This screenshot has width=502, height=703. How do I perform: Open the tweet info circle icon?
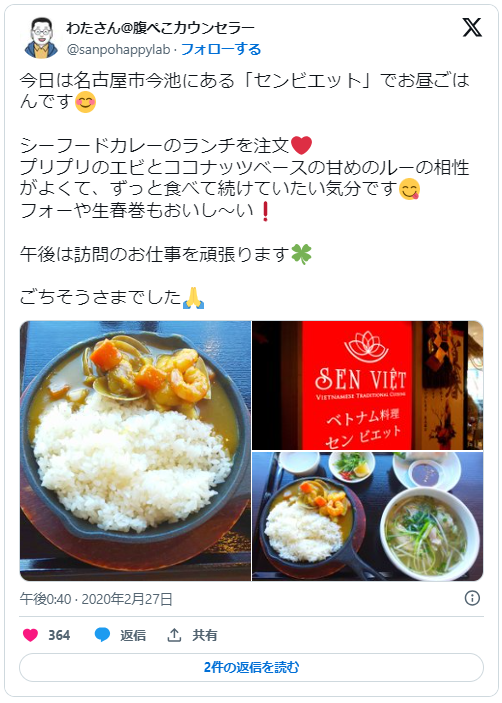[x=472, y=598]
